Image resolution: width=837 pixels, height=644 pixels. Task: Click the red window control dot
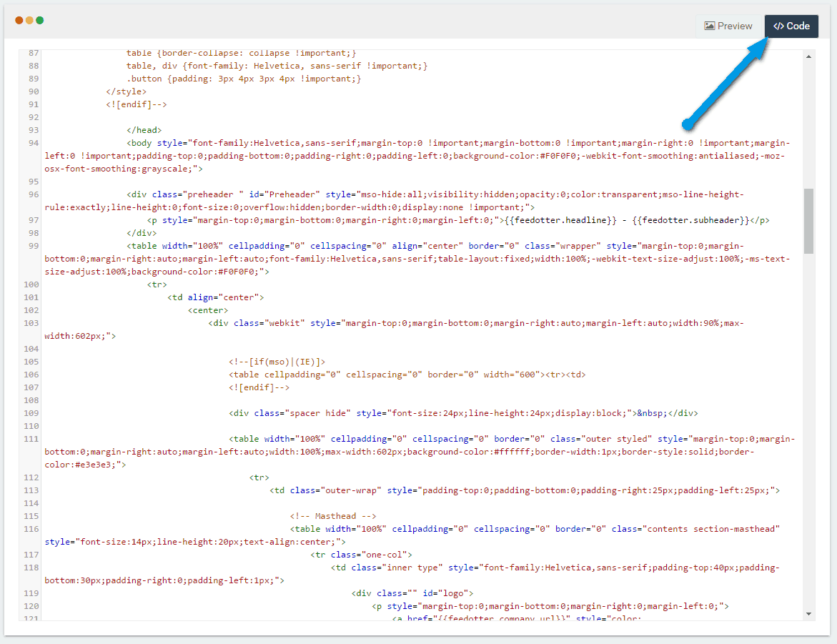(18, 21)
